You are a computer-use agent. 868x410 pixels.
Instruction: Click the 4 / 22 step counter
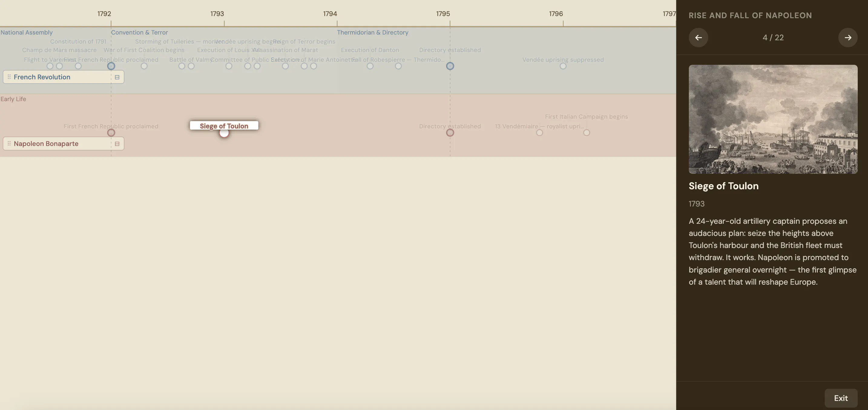click(x=773, y=38)
